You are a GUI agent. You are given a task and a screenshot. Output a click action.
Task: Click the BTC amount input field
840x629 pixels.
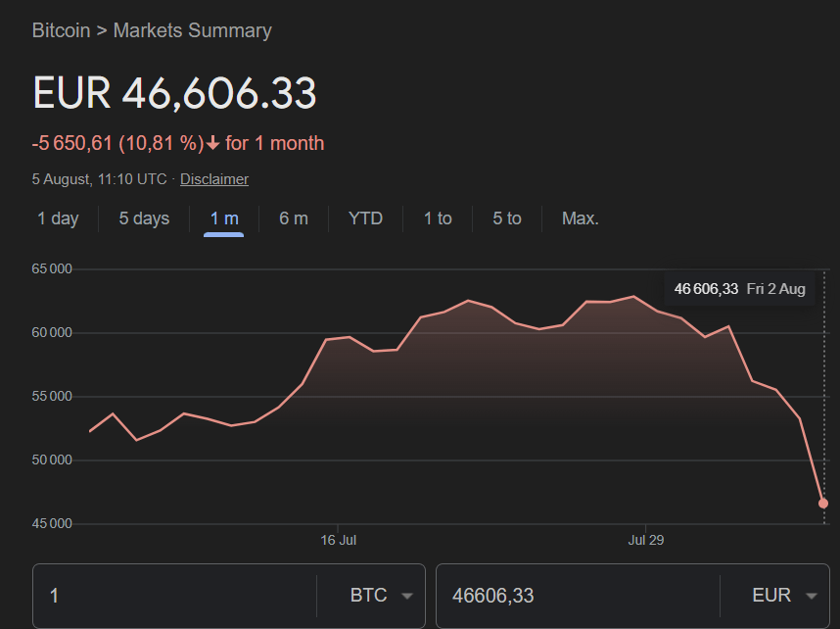(176, 596)
